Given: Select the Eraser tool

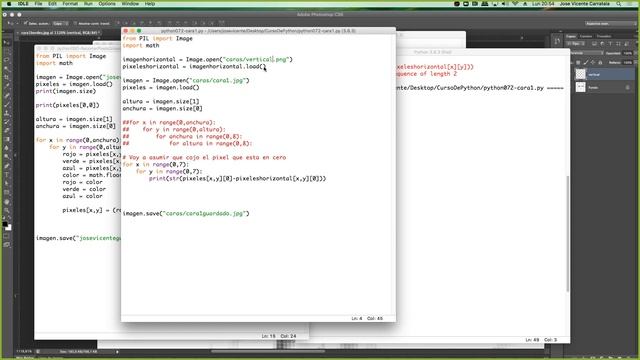Looking at the screenshot, I should tap(7, 130).
